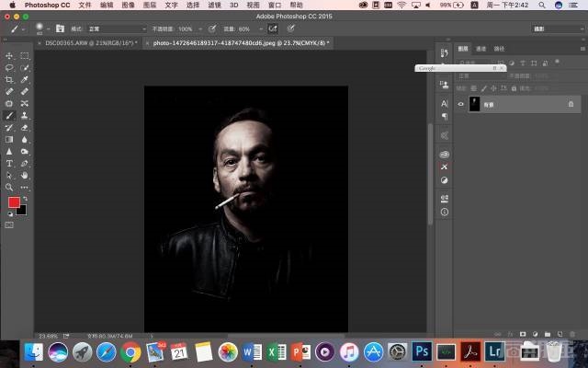Image resolution: width=588 pixels, height=368 pixels.
Task: Select the Crop tool
Action: tap(9, 80)
